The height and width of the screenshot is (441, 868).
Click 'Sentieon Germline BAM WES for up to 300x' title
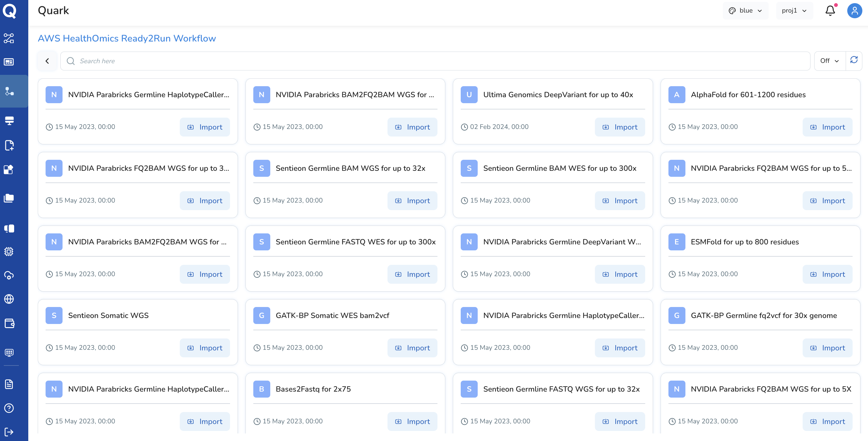pyautogui.click(x=560, y=168)
